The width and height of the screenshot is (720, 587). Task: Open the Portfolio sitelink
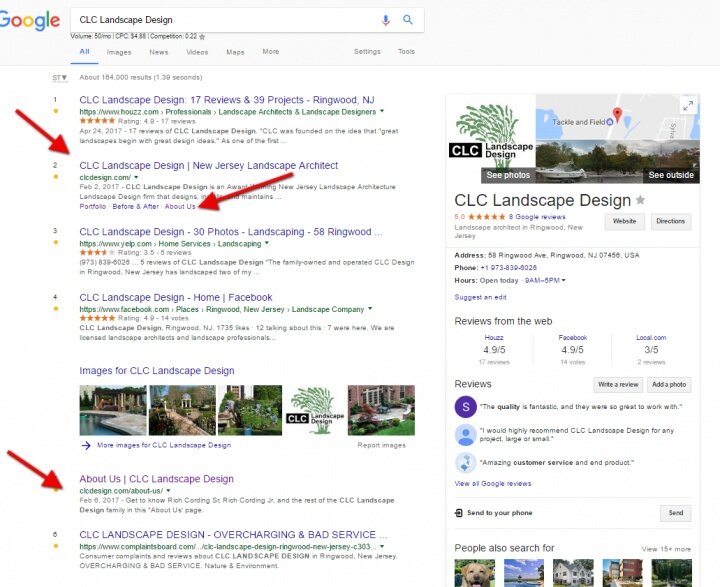tap(93, 206)
